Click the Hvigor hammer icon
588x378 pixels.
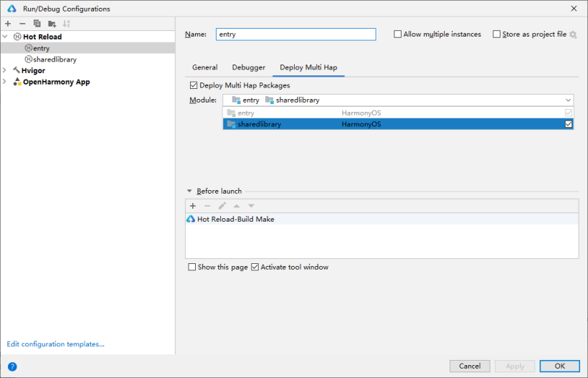16,70
